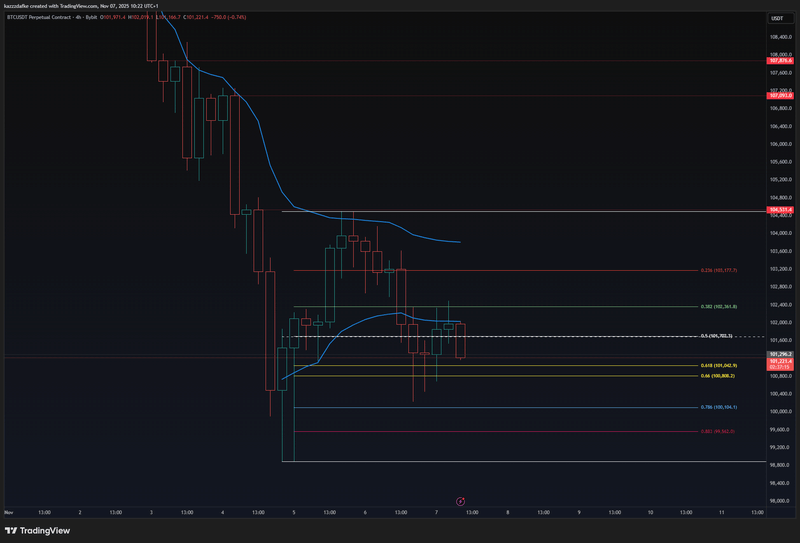Image resolution: width=800 pixels, height=543 pixels.
Task: Click the closing price value C101,221.4
Action: point(196,17)
